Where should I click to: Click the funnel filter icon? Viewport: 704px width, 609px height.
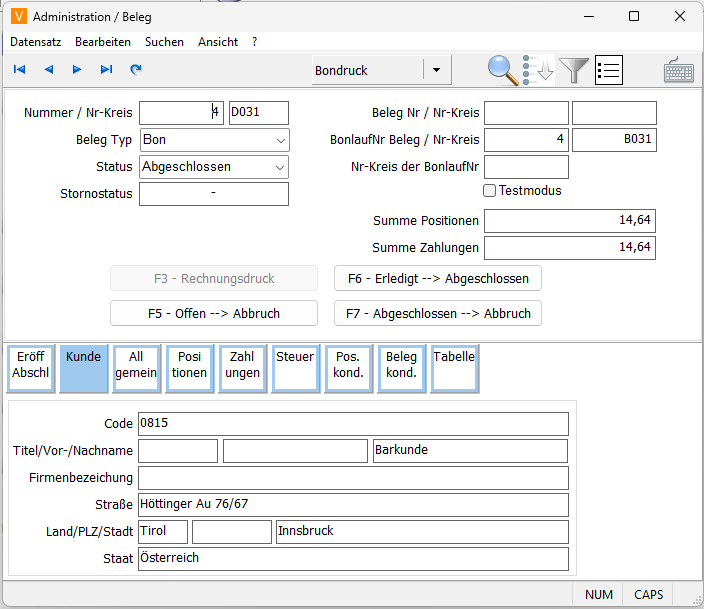click(x=574, y=70)
